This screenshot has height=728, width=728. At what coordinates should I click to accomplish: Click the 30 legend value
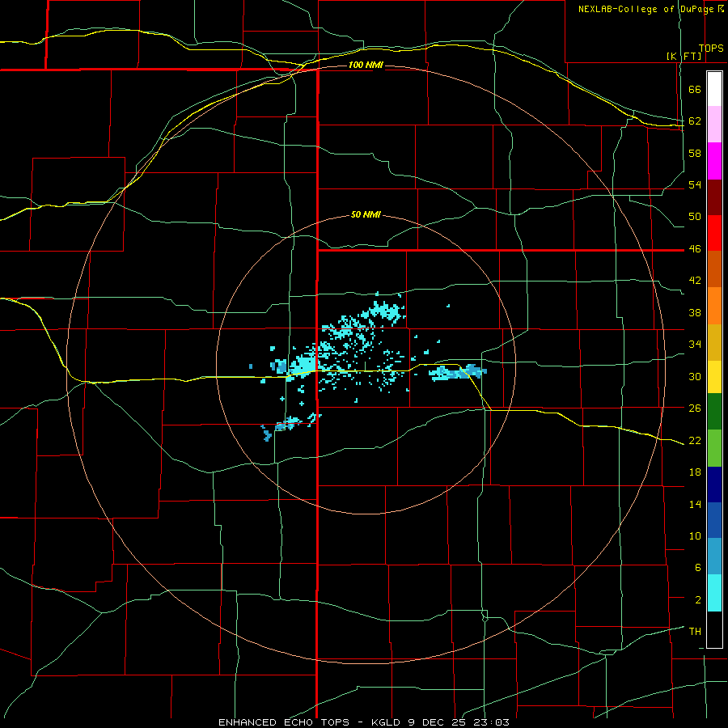coord(695,376)
